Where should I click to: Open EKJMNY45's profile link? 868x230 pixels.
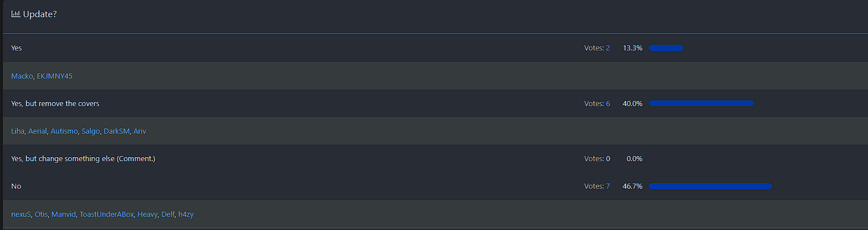[x=55, y=76]
